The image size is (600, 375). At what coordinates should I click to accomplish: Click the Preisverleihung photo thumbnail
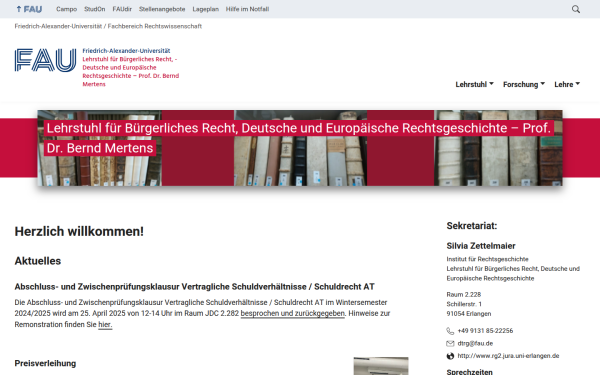[x=381, y=366]
